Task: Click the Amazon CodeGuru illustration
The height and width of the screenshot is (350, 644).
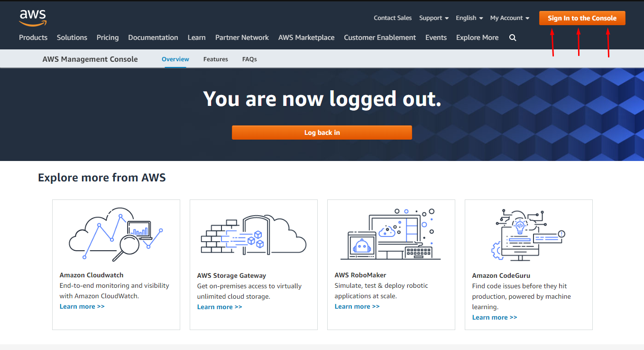Action: tap(528, 234)
